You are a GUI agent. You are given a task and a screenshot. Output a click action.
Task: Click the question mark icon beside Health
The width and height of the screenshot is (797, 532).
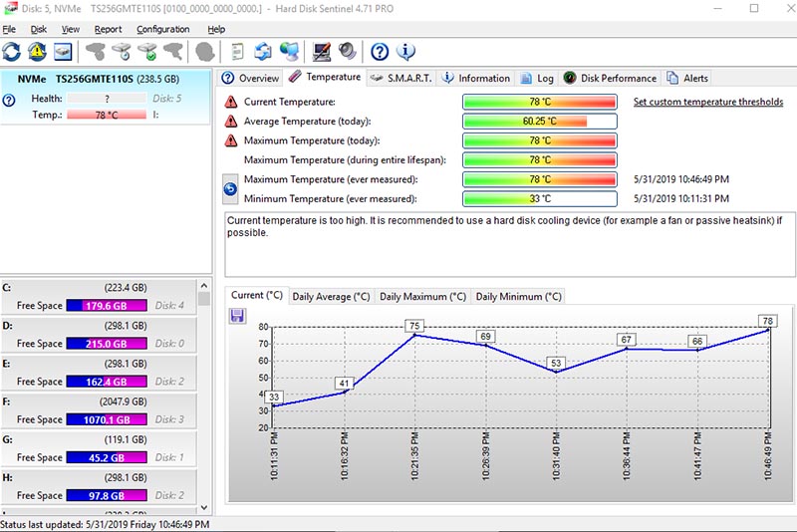click(9, 100)
